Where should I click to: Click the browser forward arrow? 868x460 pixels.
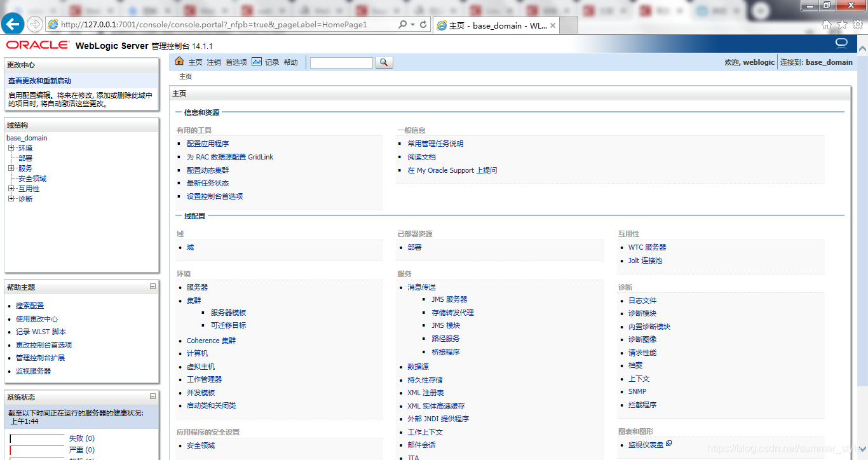tap(36, 24)
